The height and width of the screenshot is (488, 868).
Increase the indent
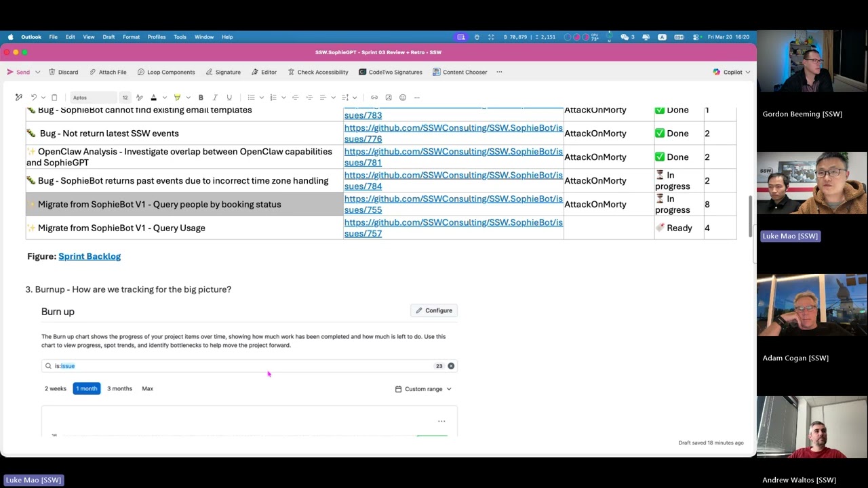click(x=309, y=98)
